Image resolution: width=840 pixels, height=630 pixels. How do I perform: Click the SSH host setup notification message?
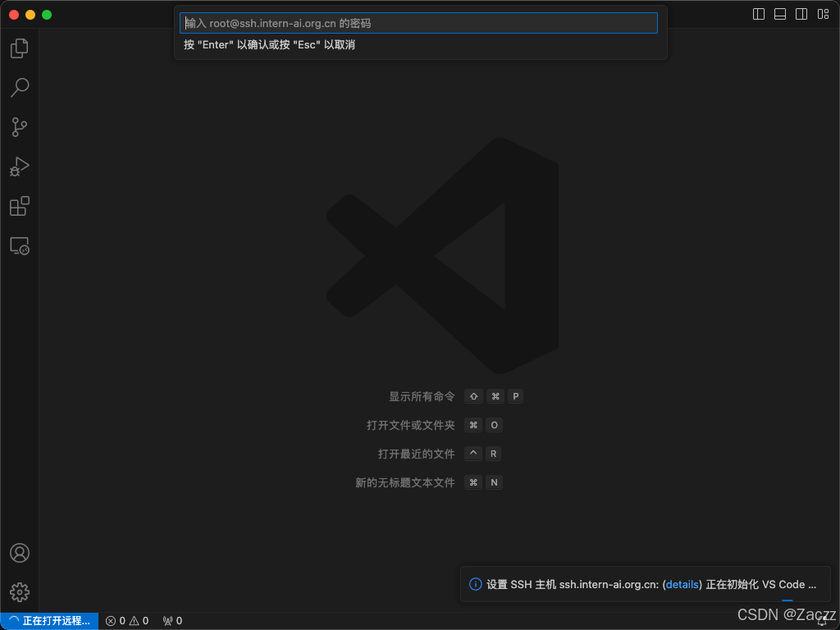click(651, 584)
